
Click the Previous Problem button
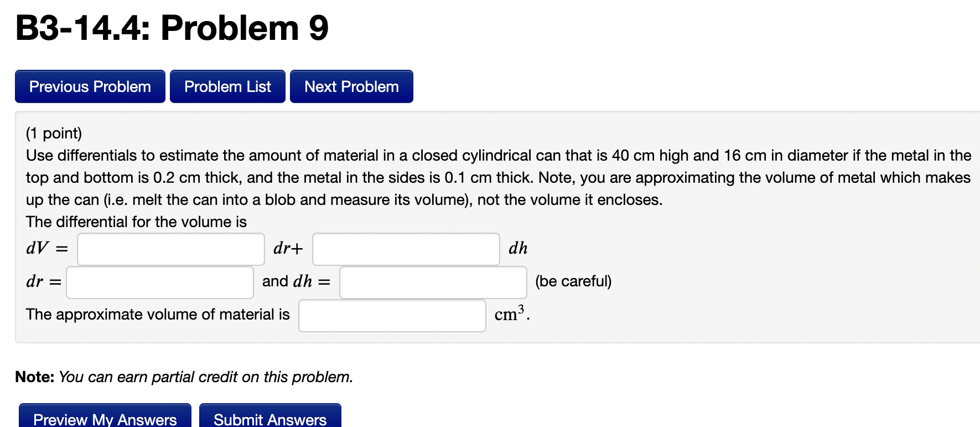[90, 86]
